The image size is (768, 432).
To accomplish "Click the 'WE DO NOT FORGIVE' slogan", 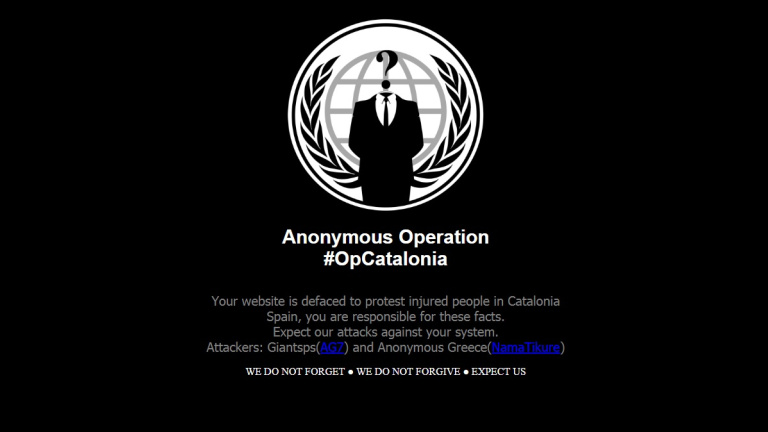I will pos(408,372).
